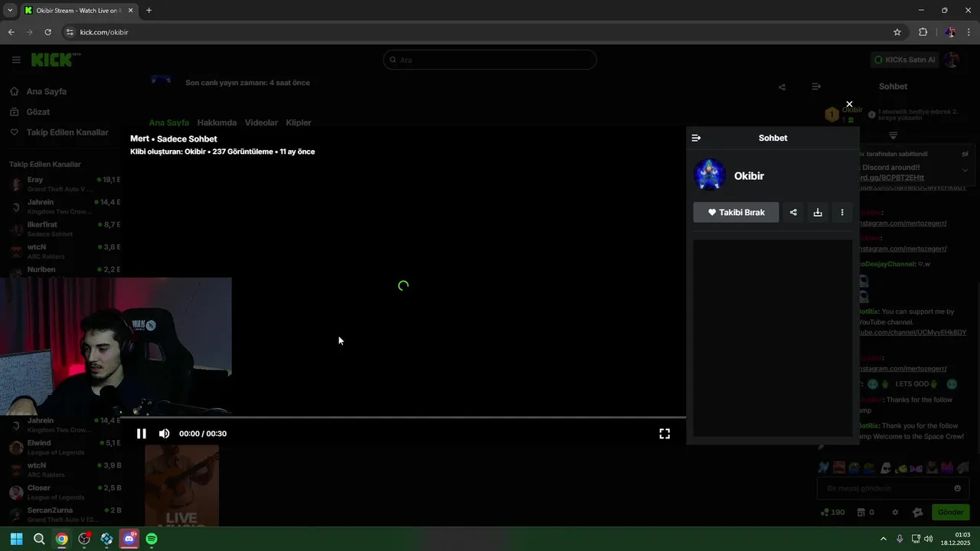Open Windows taskbar search
The height and width of the screenshot is (551, 980).
(x=39, y=539)
